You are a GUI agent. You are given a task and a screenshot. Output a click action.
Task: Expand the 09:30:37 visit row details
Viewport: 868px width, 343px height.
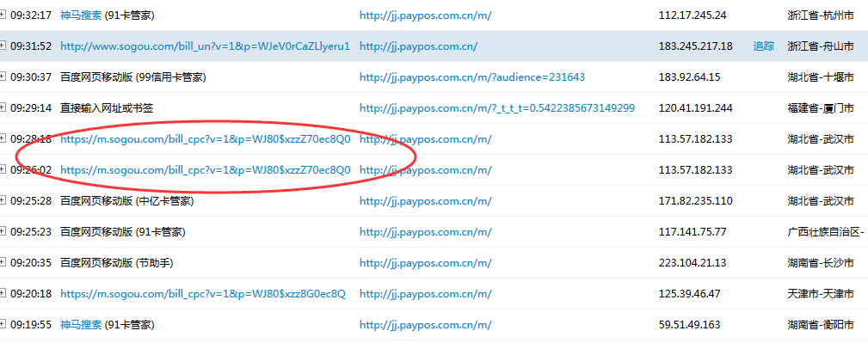[x=3, y=77]
